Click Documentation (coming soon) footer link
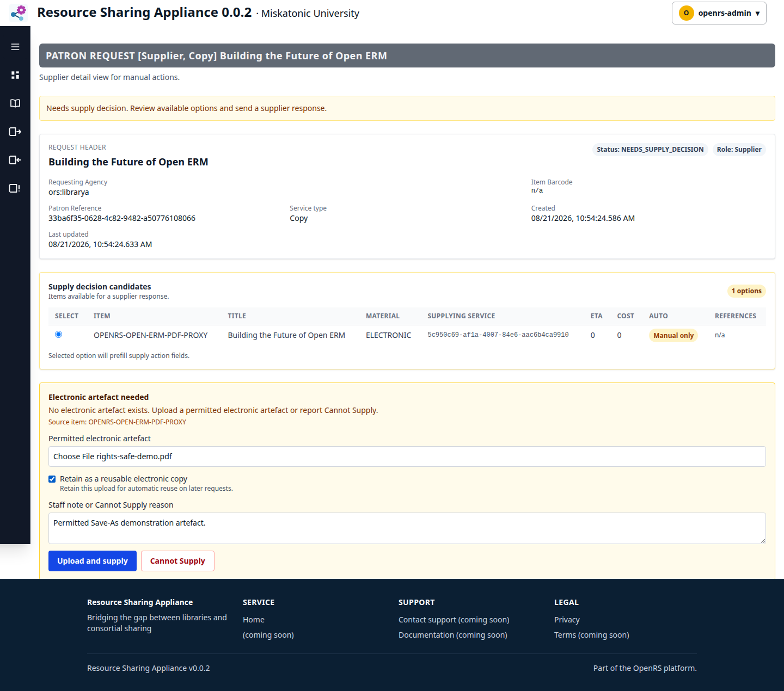 point(452,635)
